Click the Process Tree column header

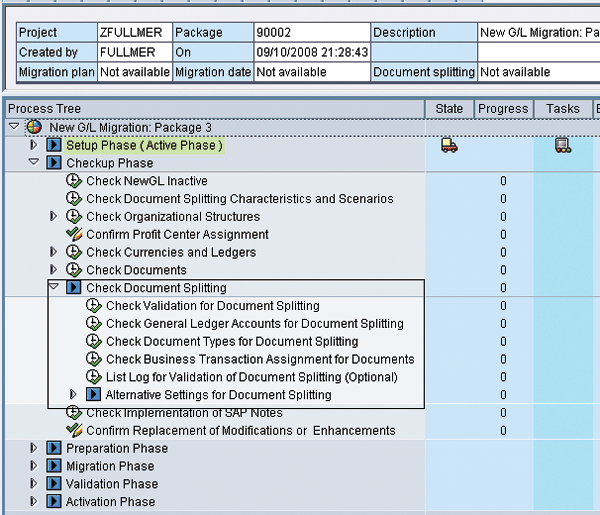tap(45, 108)
